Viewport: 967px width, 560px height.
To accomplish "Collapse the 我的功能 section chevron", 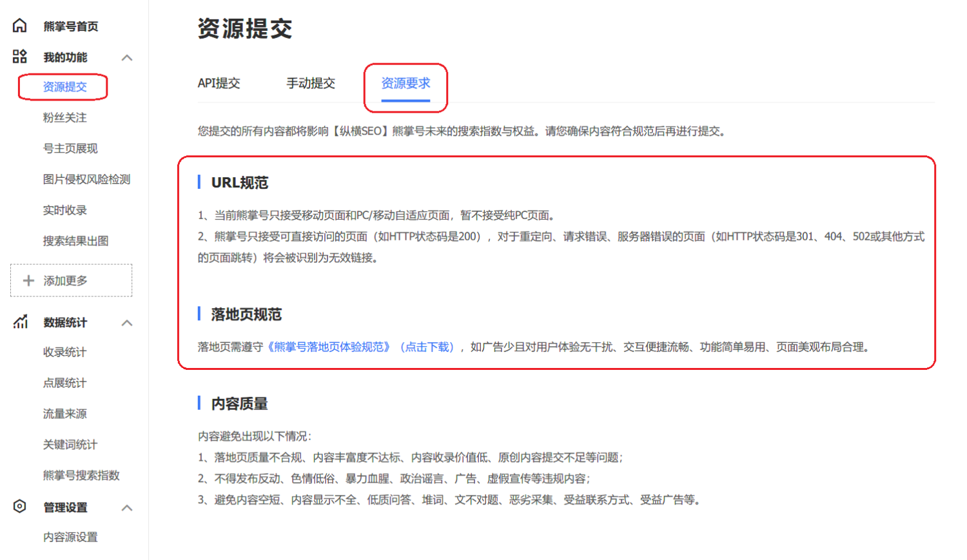I will pos(128,57).
